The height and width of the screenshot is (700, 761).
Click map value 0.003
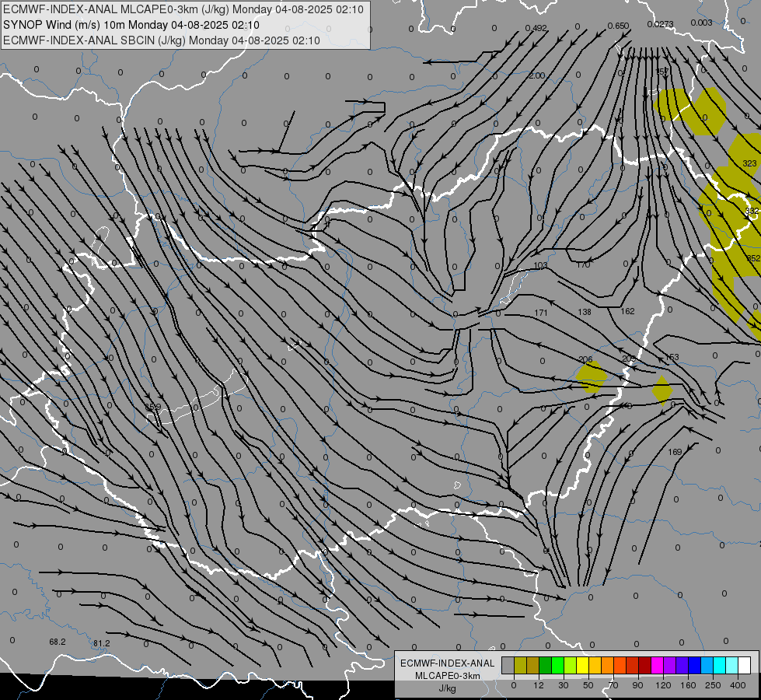(x=701, y=23)
